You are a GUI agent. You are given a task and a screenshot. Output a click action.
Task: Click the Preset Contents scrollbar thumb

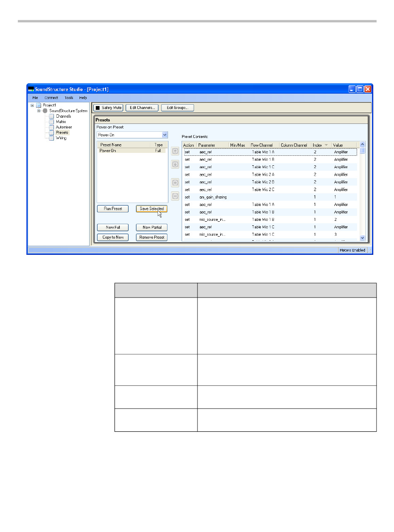(362, 150)
